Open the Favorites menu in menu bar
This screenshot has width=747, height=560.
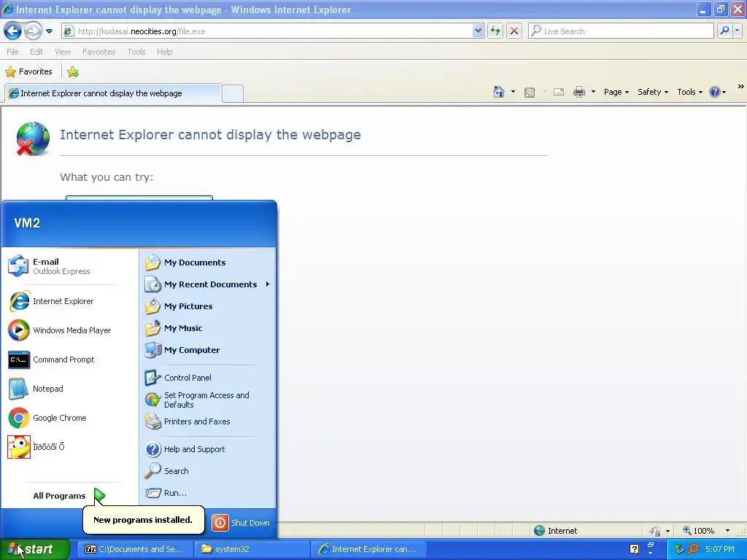tap(99, 52)
